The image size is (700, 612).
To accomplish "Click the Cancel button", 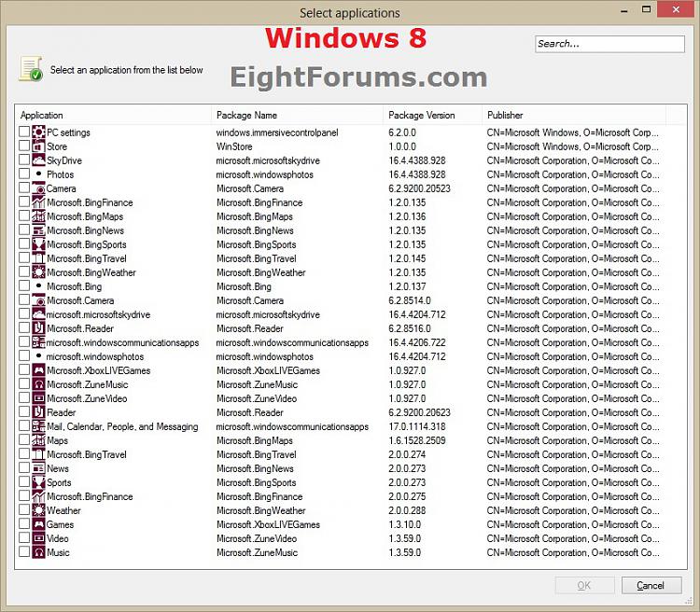I will (651, 585).
